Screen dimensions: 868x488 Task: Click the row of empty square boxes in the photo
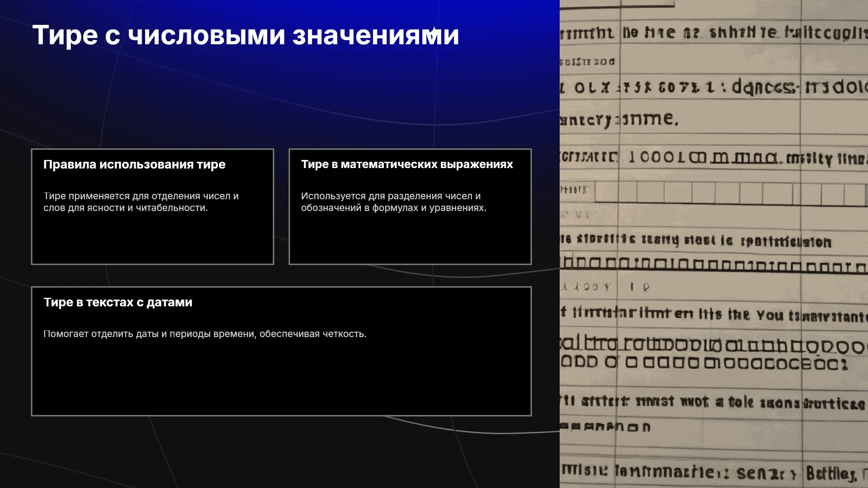point(731,193)
